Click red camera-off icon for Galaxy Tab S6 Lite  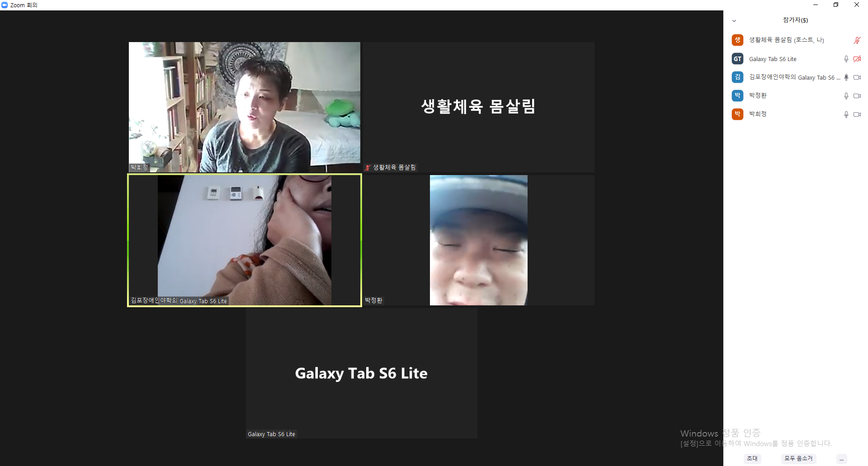pos(857,59)
